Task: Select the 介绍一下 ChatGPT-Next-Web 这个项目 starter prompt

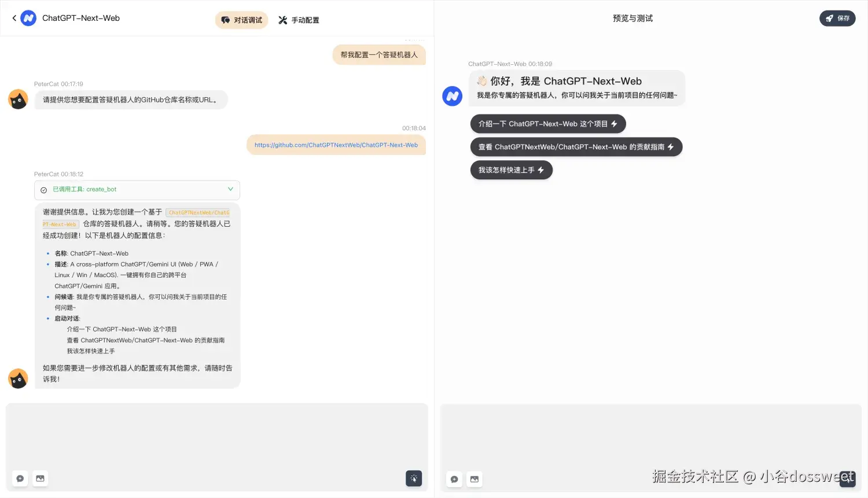Action: click(x=548, y=124)
